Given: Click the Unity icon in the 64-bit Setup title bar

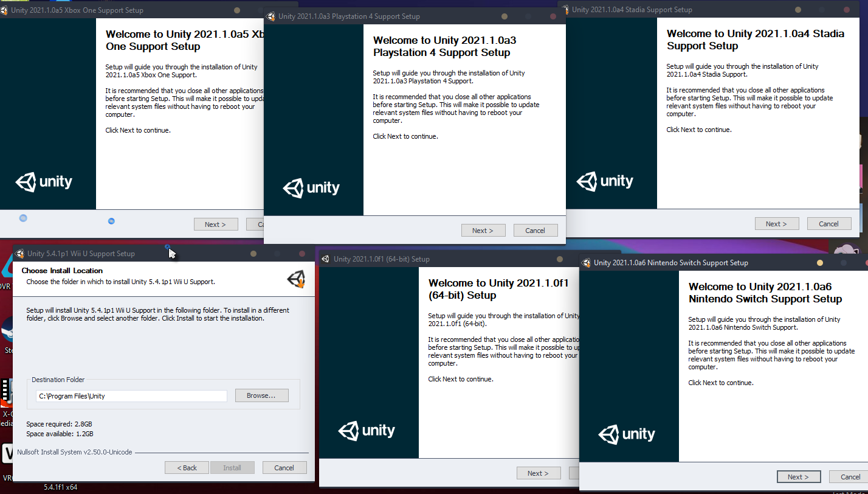Looking at the screenshot, I should [326, 259].
